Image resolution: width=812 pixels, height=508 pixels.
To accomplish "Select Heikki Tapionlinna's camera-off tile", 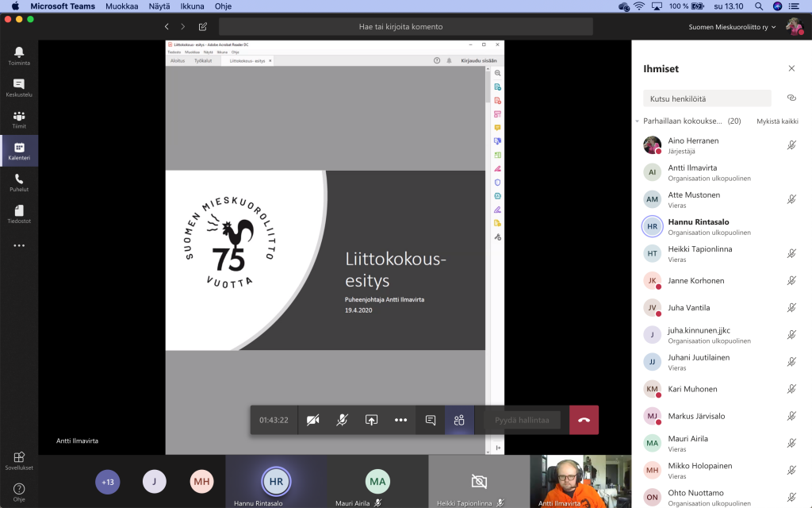I will 479,481.
